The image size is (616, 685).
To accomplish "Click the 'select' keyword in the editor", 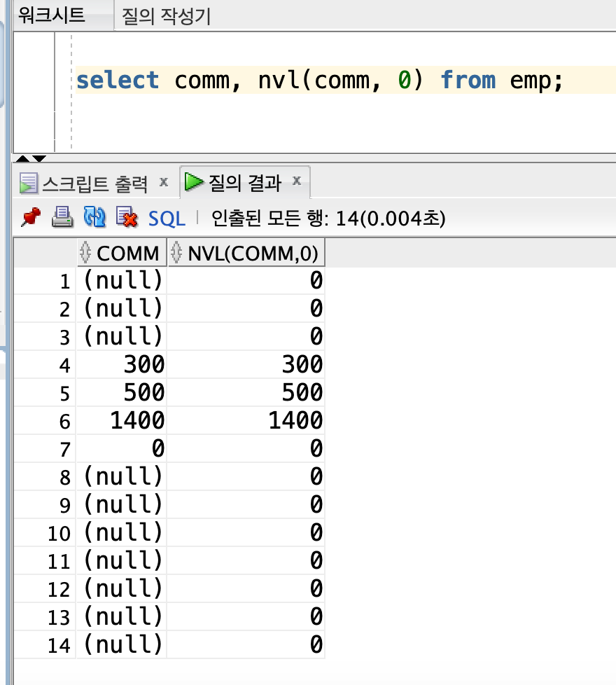I will tap(118, 81).
